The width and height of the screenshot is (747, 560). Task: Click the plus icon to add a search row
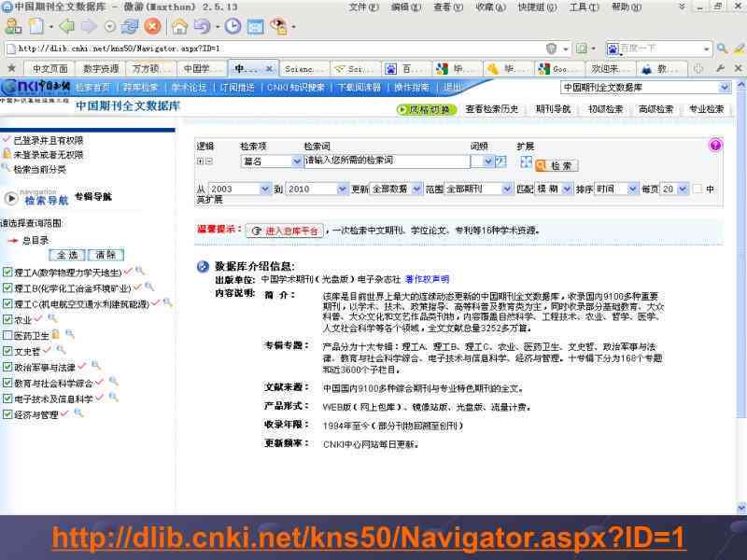[x=201, y=161]
